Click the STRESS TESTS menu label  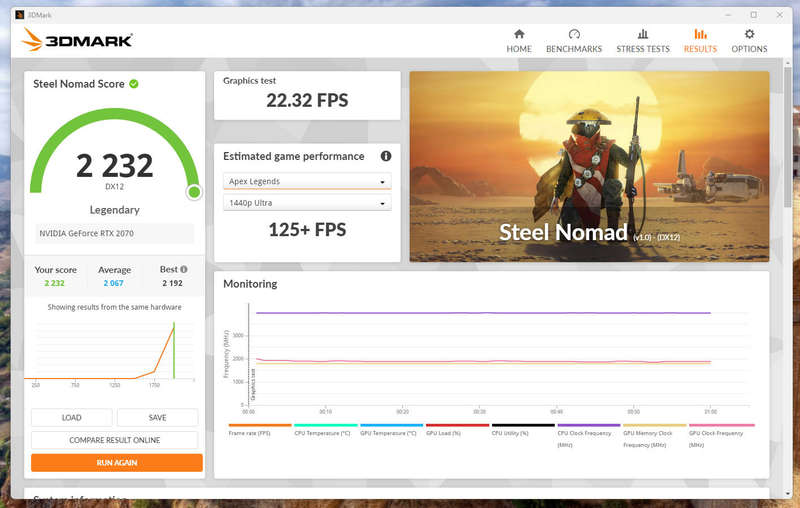643,49
